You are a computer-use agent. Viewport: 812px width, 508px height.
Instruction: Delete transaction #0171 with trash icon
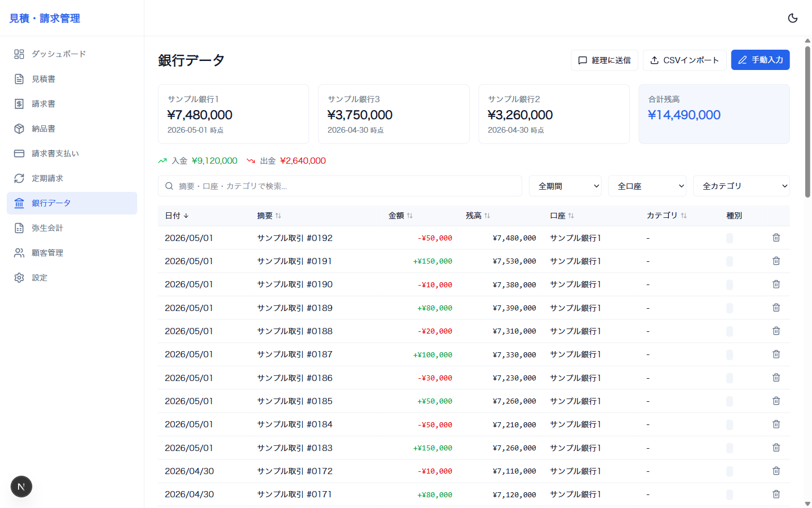coord(776,494)
